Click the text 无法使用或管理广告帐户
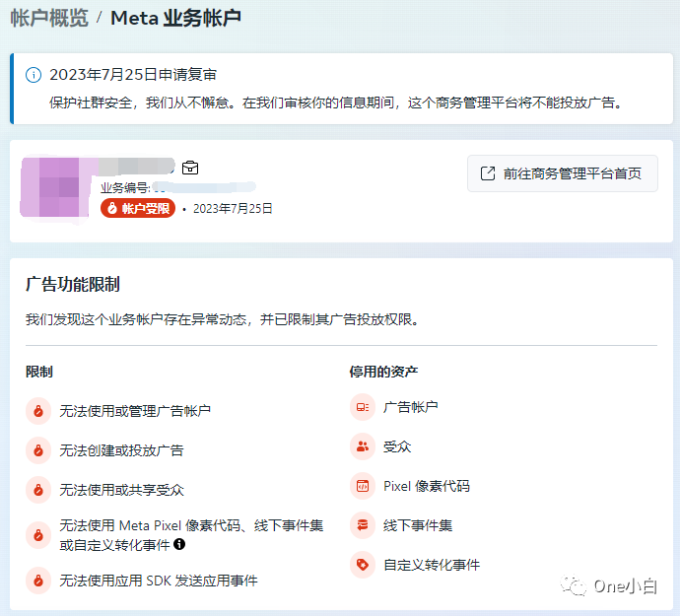Viewport: 680px width, 616px height. point(135,410)
